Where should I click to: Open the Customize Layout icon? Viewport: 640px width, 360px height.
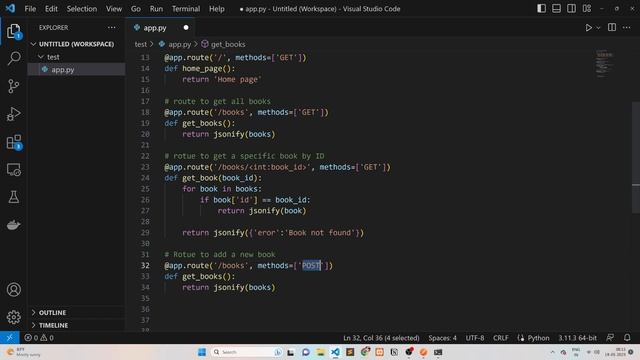[x=587, y=9]
